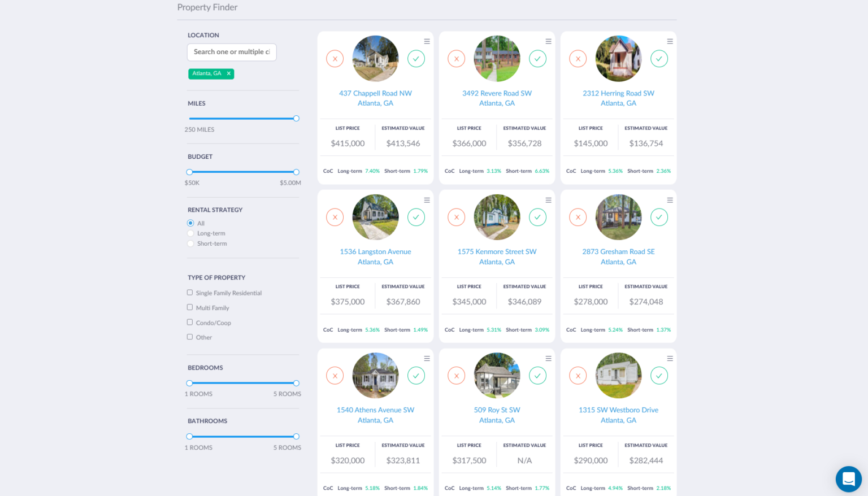Reject the 437 Chappell Road NW property
The image size is (868, 496).
click(335, 59)
